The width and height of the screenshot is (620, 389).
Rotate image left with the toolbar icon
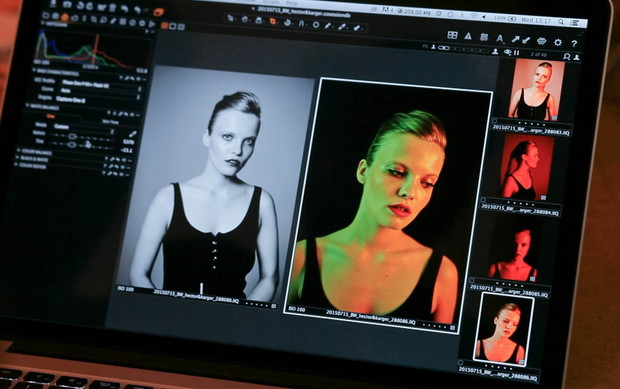(x=80, y=5)
